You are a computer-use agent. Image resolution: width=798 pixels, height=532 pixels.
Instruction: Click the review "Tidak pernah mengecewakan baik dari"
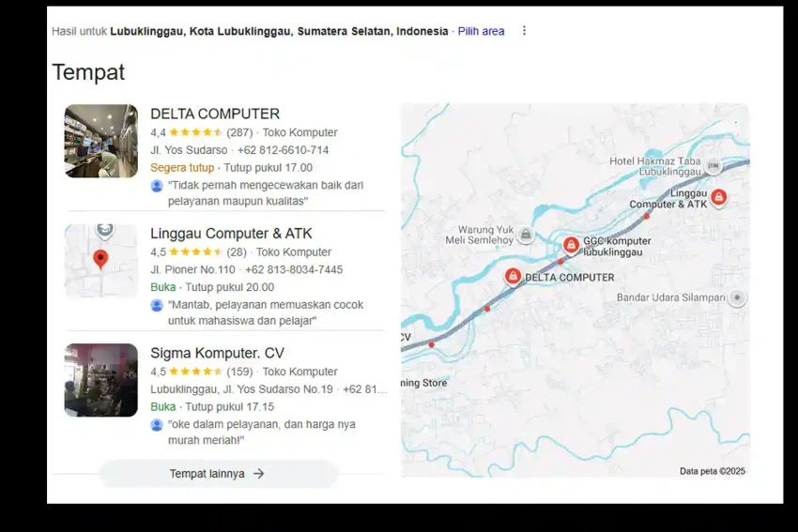tap(266, 185)
